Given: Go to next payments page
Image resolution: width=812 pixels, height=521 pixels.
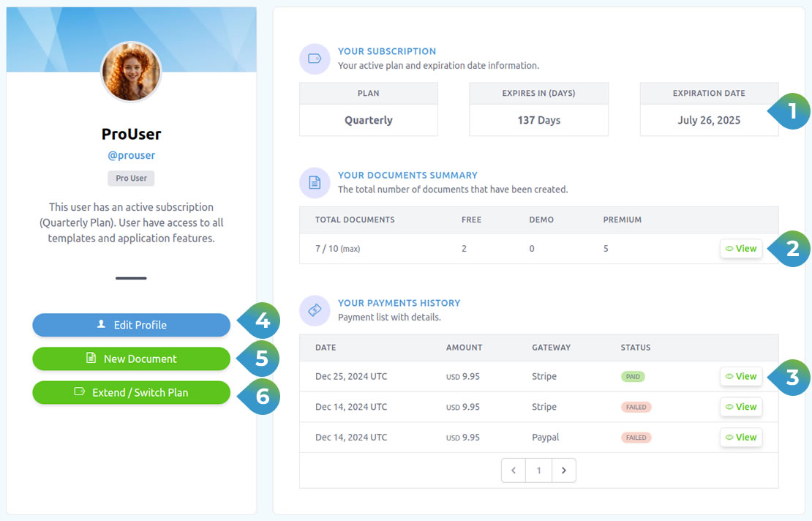Looking at the screenshot, I should point(563,471).
